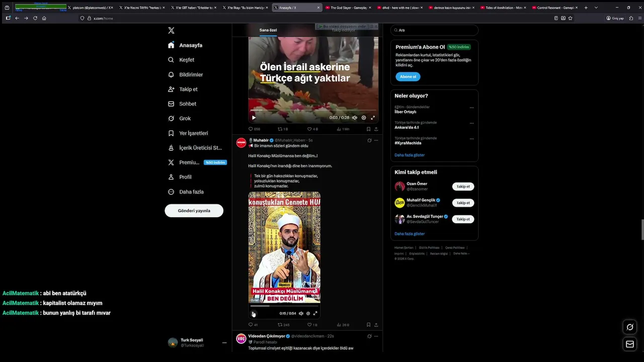The image size is (644, 362).
Task: Show more trends under Neler oluyor
Action: [410, 155]
